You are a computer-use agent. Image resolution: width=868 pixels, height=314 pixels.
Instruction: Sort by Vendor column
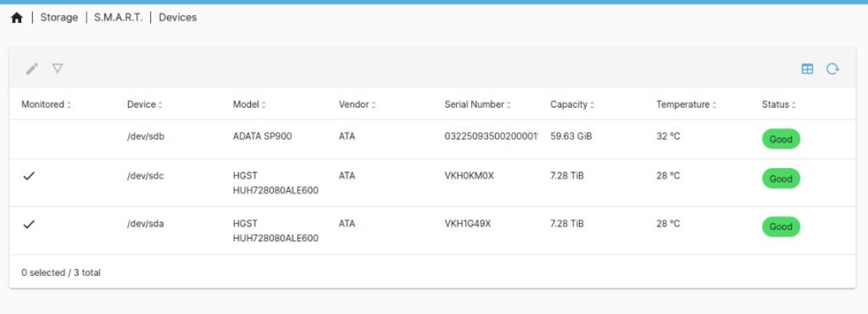click(357, 104)
